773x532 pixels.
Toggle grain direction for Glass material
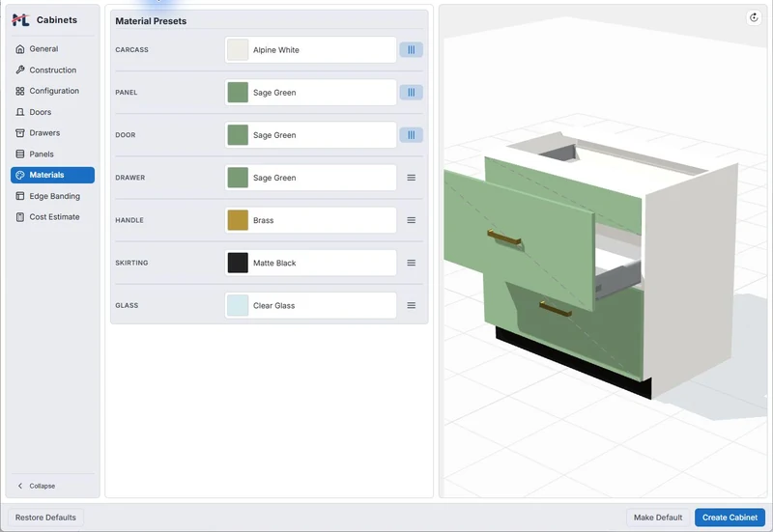coord(412,305)
